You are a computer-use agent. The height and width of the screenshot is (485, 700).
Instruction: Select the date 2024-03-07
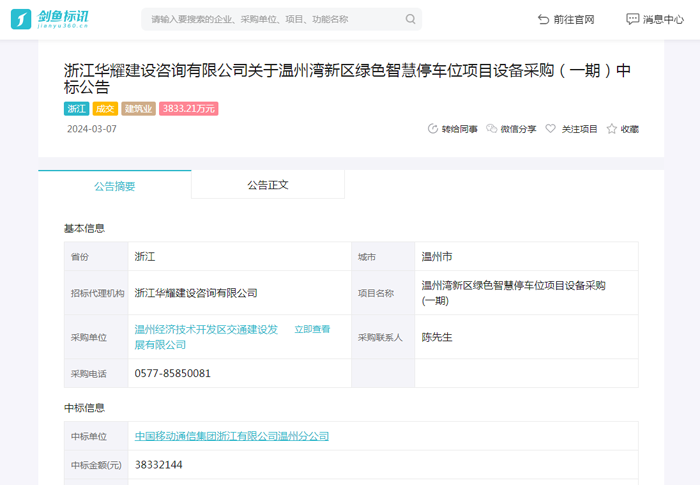pyautogui.click(x=92, y=129)
